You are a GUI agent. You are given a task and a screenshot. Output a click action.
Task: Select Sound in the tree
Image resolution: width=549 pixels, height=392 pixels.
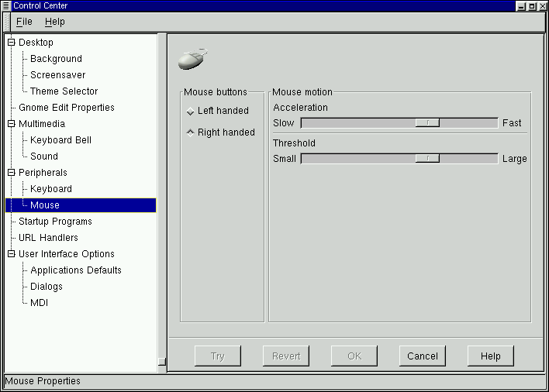tap(44, 156)
